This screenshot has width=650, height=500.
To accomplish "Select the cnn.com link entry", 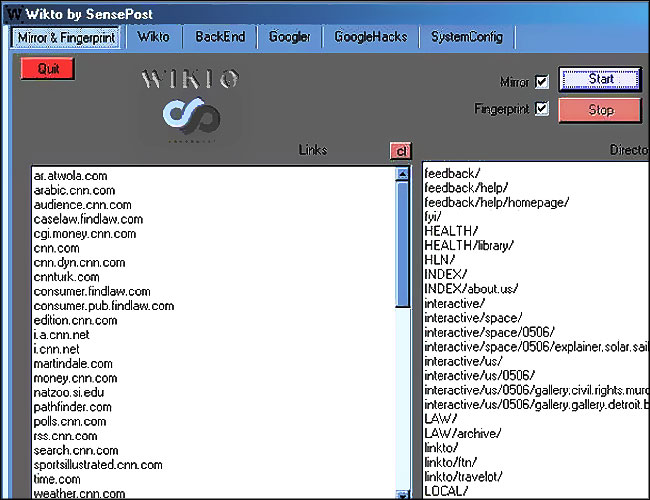I will click(56, 248).
